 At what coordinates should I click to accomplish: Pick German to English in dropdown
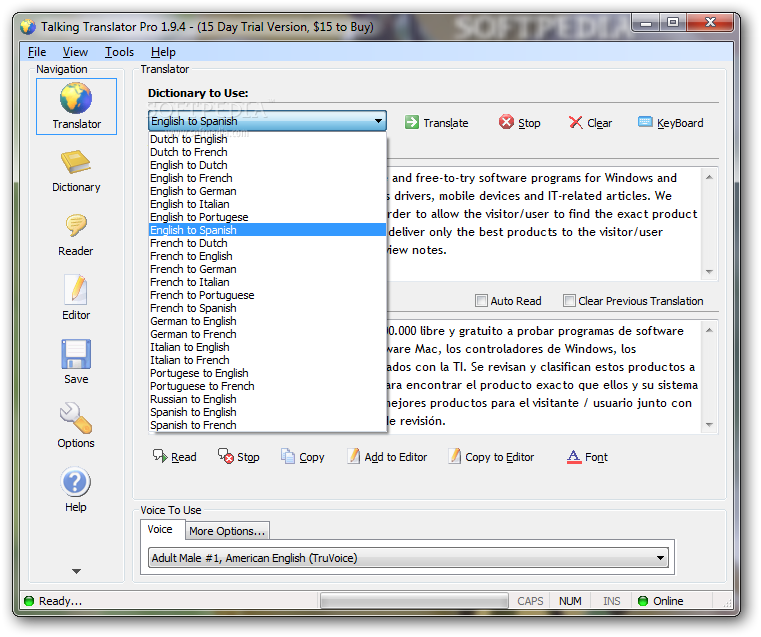267,321
